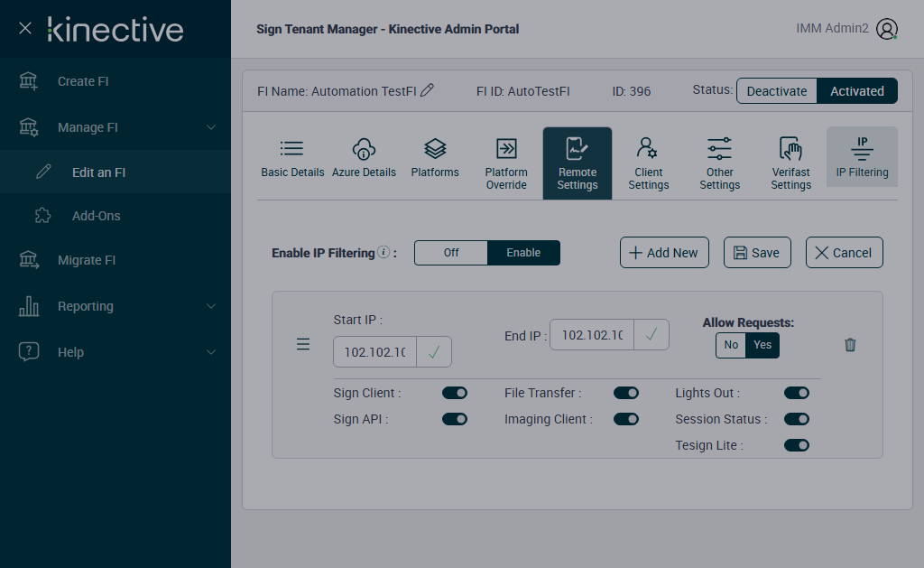Expand the Reporting menu chevron

click(x=211, y=306)
